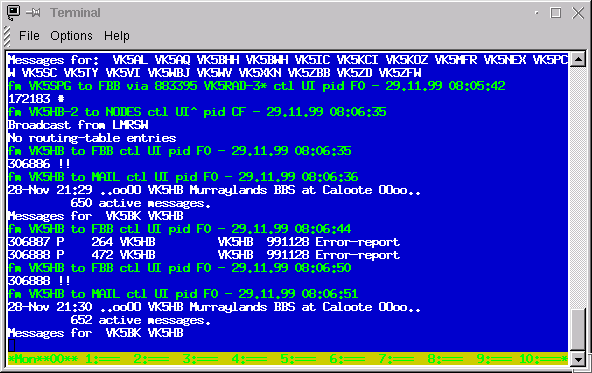Open the Help menu
The width and height of the screenshot is (592, 373).
(117, 36)
